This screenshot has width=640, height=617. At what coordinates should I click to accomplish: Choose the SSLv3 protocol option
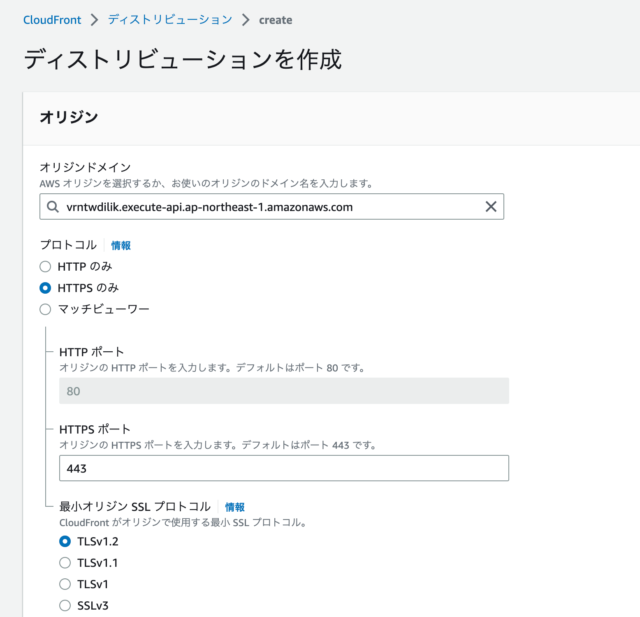click(x=65, y=605)
